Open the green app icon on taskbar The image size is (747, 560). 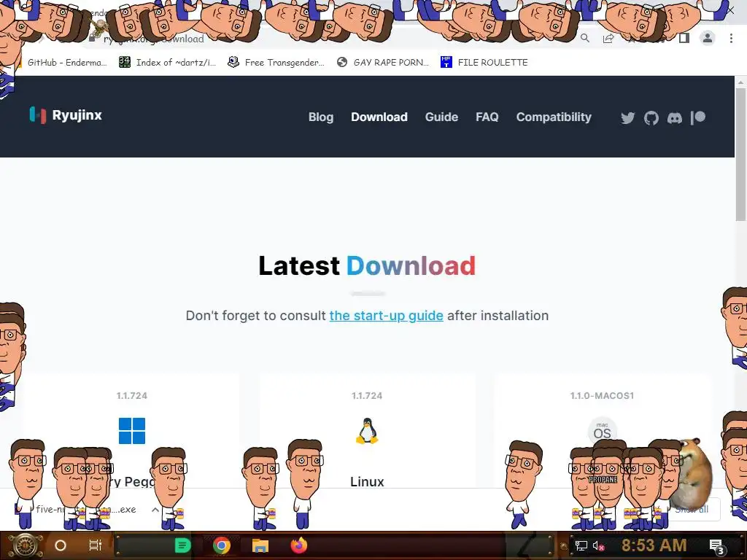pyautogui.click(x=182, y=545)
